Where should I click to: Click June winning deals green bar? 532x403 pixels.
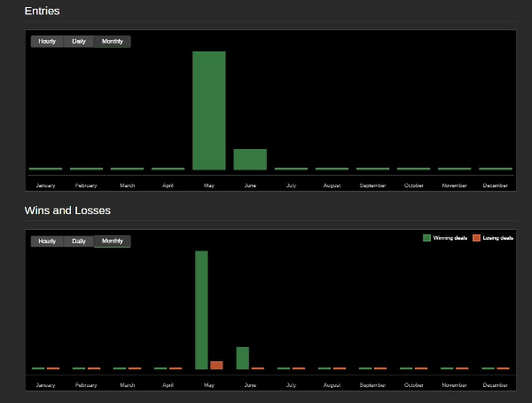coord(243,358)
